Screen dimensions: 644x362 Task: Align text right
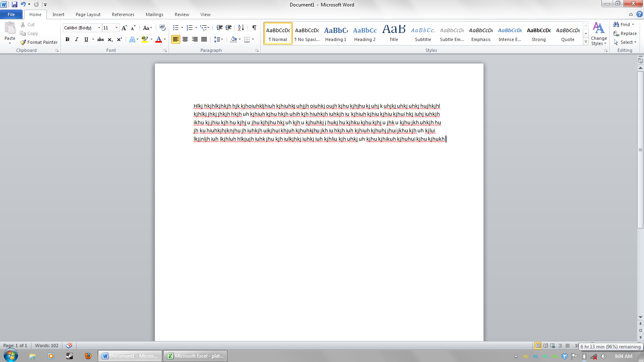click(195, 39)
